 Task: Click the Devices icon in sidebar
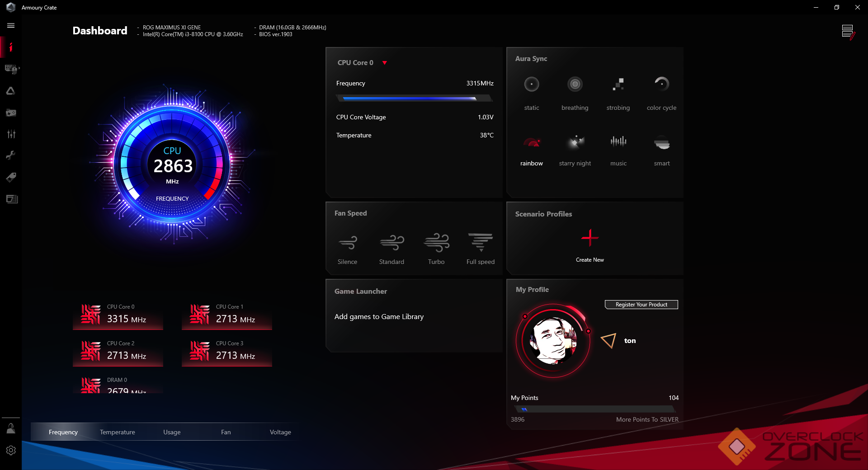[10, 69]
